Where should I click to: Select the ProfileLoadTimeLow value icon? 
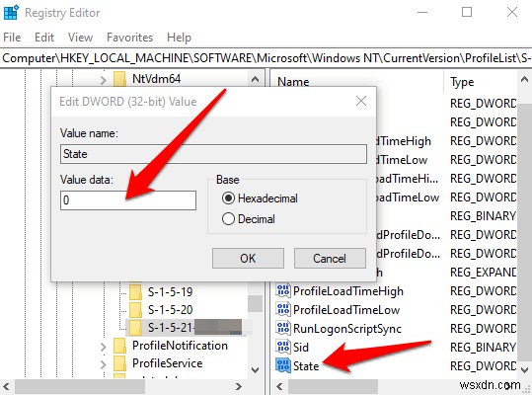click(283, 310)
